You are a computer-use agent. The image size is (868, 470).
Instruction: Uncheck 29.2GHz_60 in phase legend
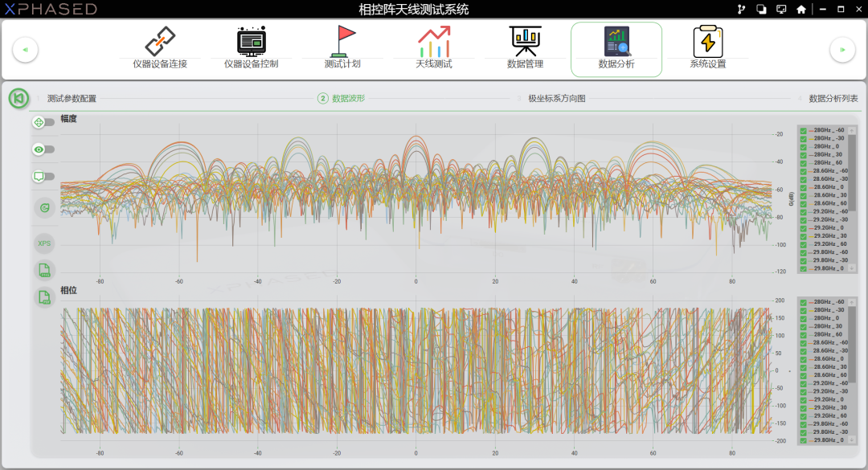(803, 415)
